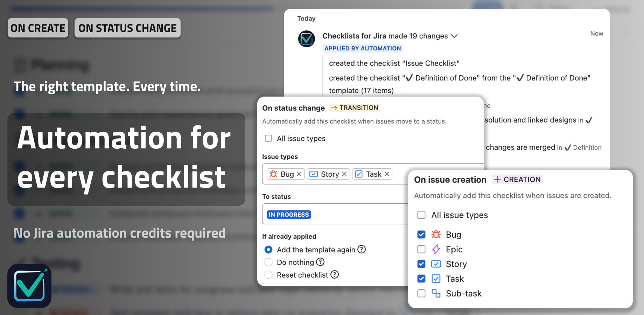Screen dimensions: 644x315
Task: Click the CREATION badge
Action: tap(517, 180)
